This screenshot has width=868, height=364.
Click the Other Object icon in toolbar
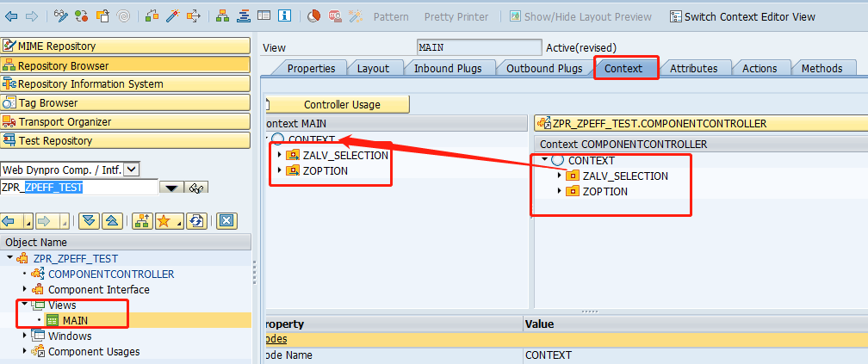[102, 16]
